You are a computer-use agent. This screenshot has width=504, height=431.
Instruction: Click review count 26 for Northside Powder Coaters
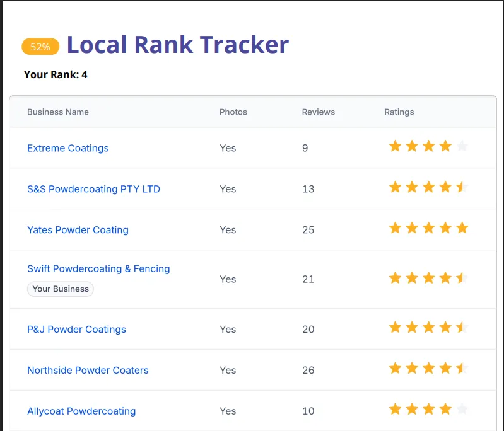[x=308, y=371]
